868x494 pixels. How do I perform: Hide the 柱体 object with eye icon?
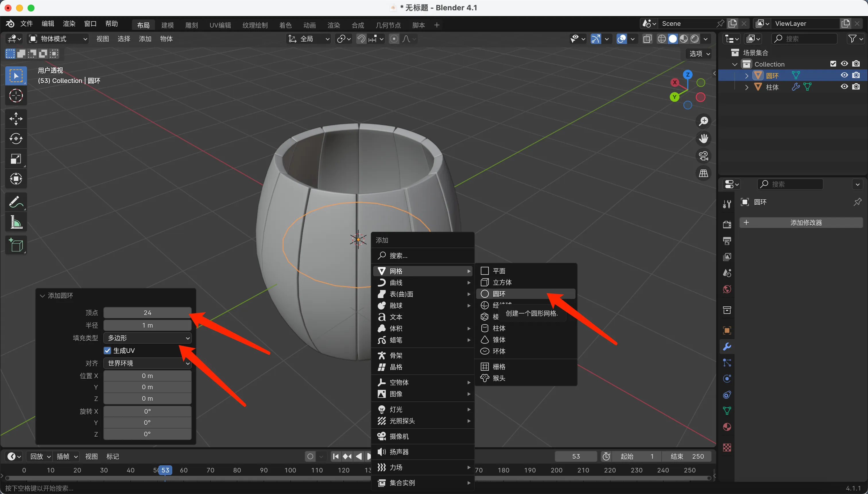coord(844,87)
